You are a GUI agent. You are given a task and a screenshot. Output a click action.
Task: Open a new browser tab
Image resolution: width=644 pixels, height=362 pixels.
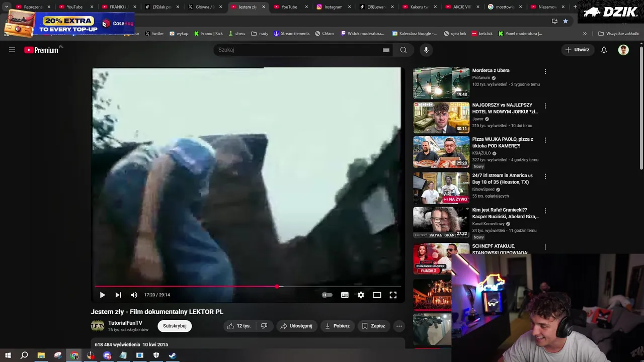point(575,7)
